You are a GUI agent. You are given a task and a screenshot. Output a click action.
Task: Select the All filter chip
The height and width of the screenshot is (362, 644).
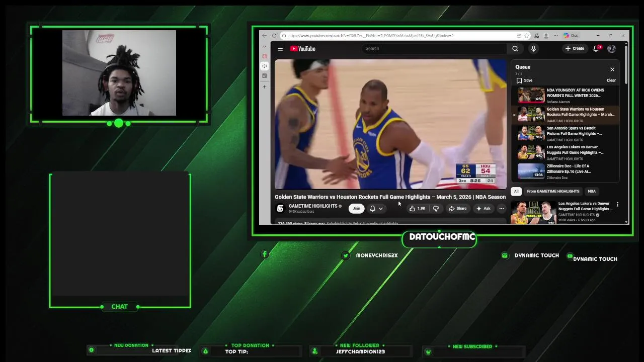click(x=516, y=191)
